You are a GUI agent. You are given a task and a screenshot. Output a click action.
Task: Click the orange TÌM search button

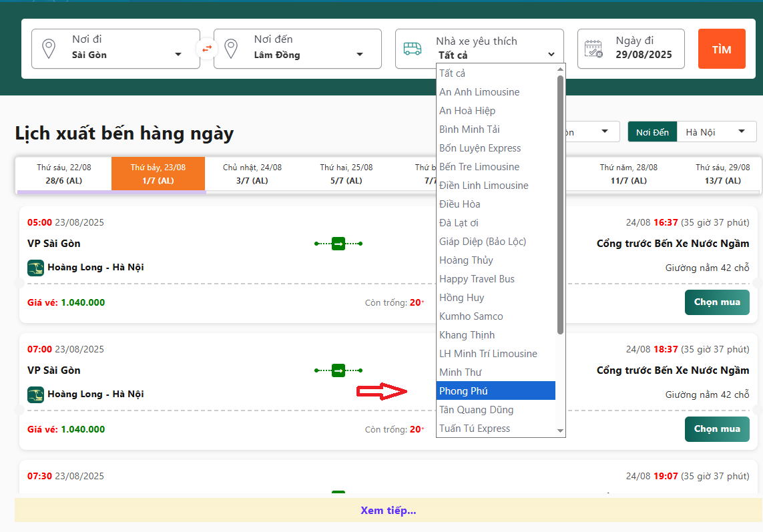(x=722, y=49)
